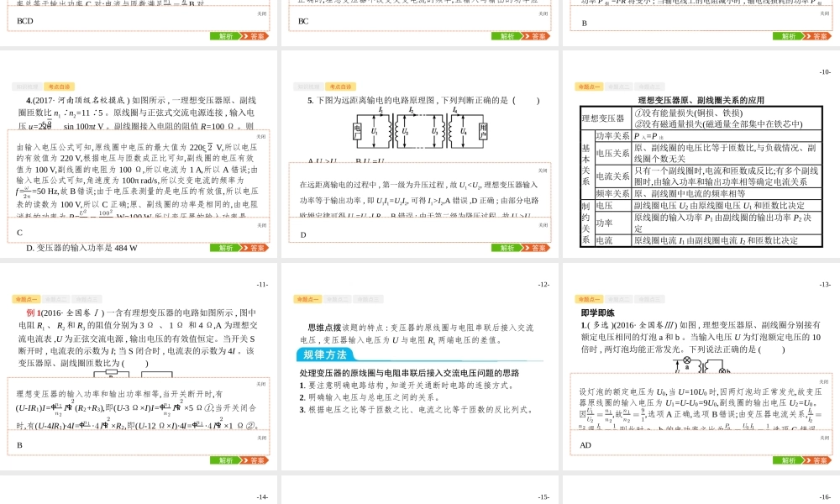Viewport: 840px width, 504px height.
Task: Click the 电流关系 table cell
Action: coord(613,176)
